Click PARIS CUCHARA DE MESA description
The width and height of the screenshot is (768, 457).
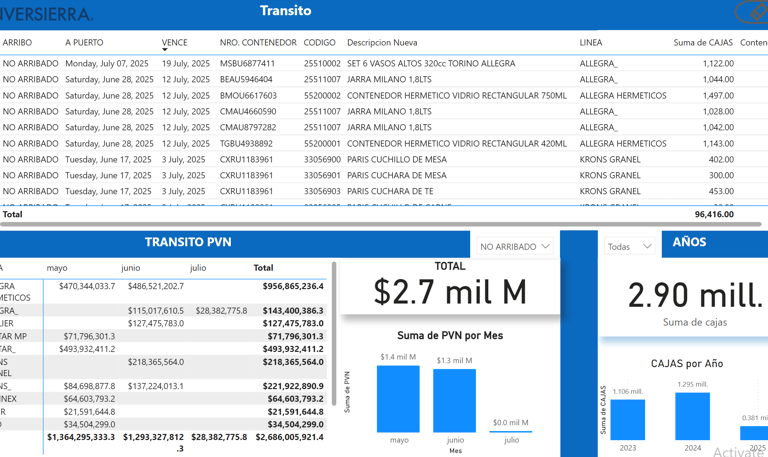coord(397,175)
